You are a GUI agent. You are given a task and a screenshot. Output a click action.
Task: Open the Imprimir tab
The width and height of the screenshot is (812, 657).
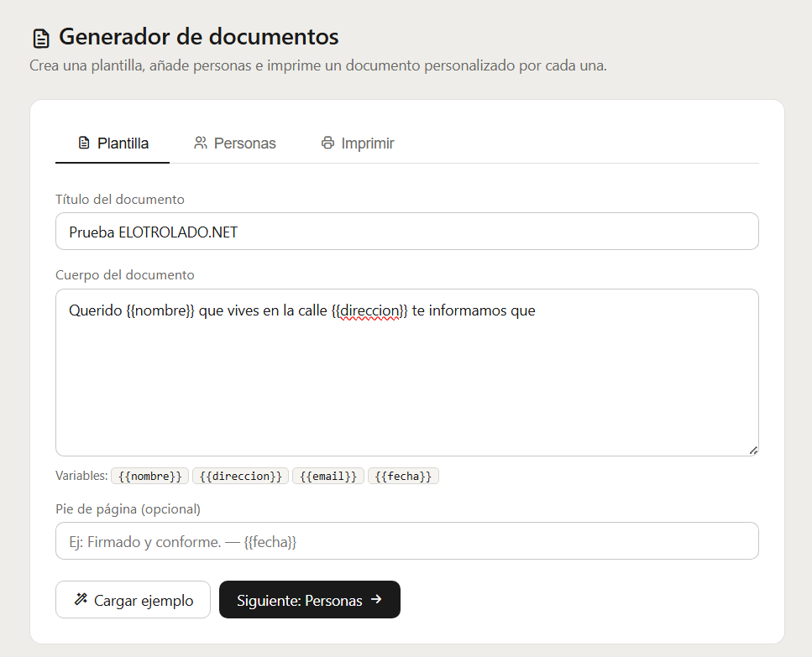coord(358,143)
